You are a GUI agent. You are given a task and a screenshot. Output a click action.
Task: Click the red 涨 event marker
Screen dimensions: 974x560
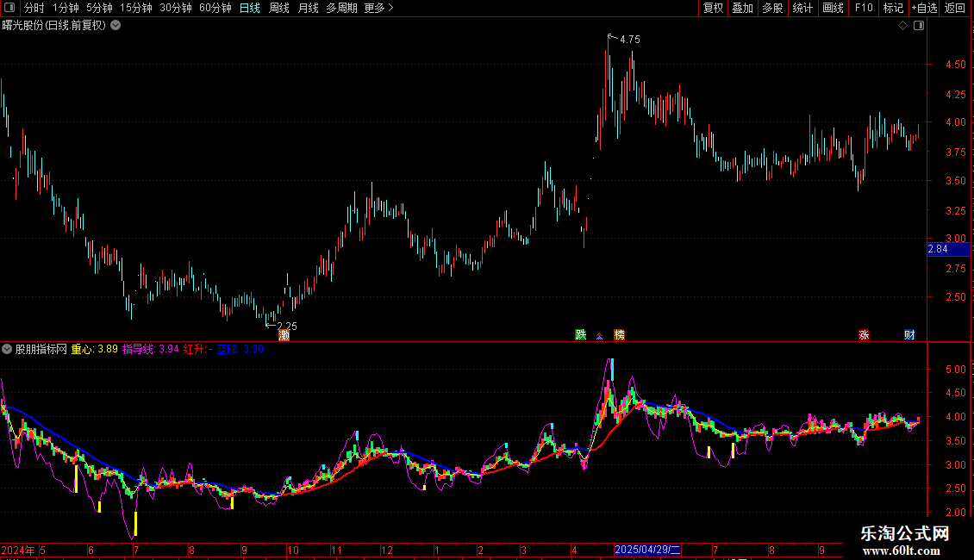click(x=864, y=334)
